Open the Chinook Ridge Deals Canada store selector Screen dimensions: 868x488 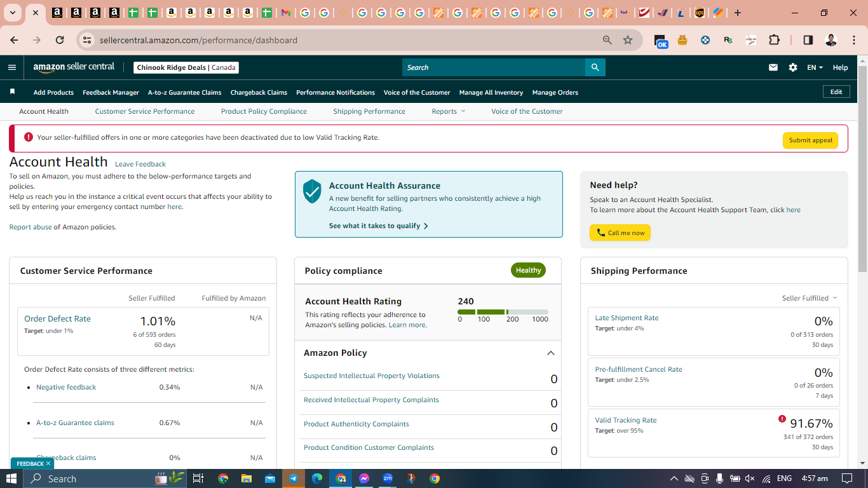click(x=186, y=67)
